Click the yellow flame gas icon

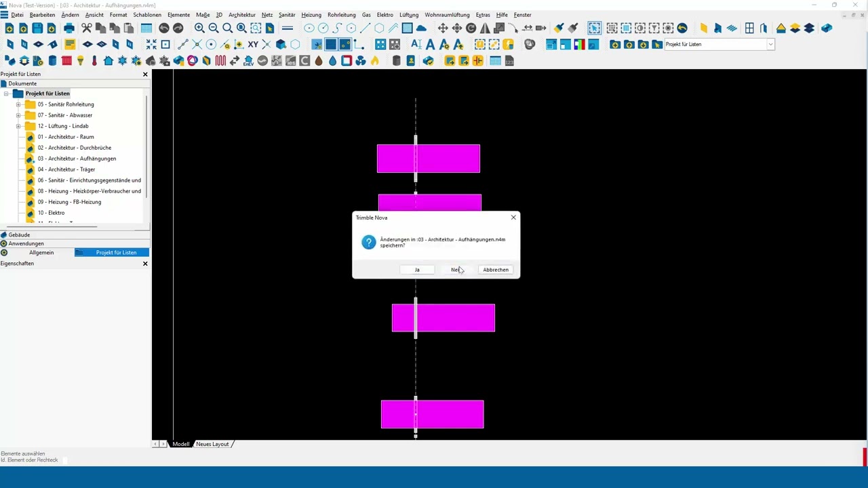tap(374, 61)
